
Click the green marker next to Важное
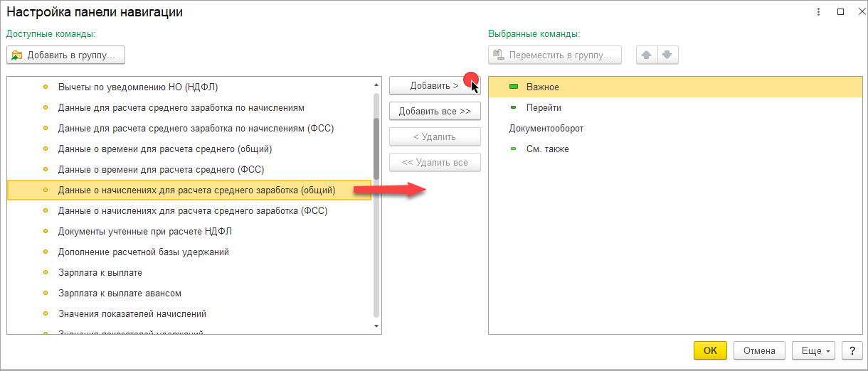tap(514, 87)
